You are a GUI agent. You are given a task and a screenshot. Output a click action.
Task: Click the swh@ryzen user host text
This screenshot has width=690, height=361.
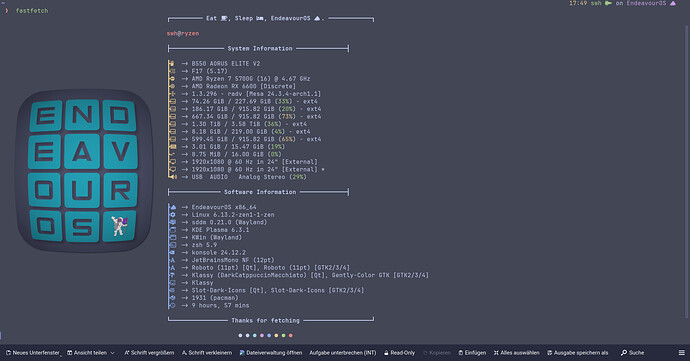tap(183, 33)
